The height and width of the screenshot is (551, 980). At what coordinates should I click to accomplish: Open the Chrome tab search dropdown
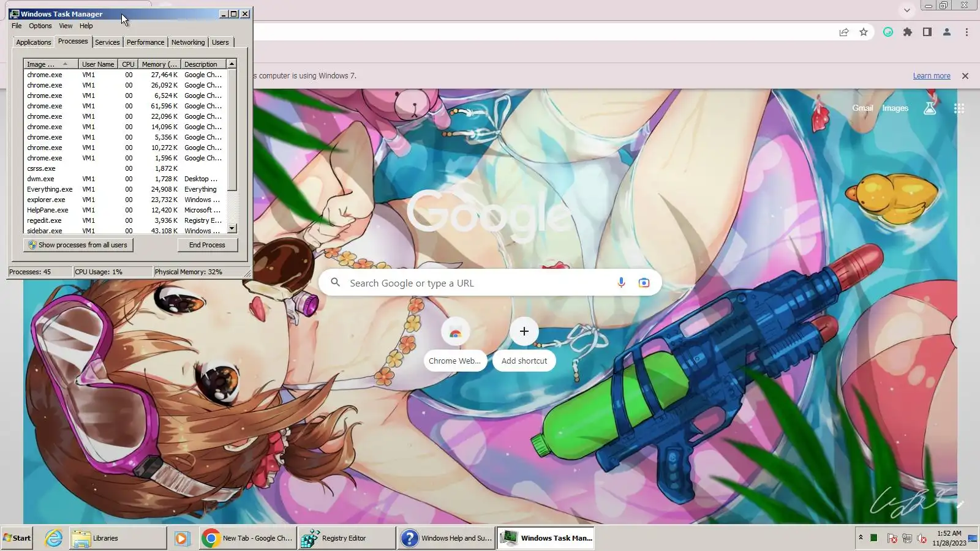tap(907, 10)
